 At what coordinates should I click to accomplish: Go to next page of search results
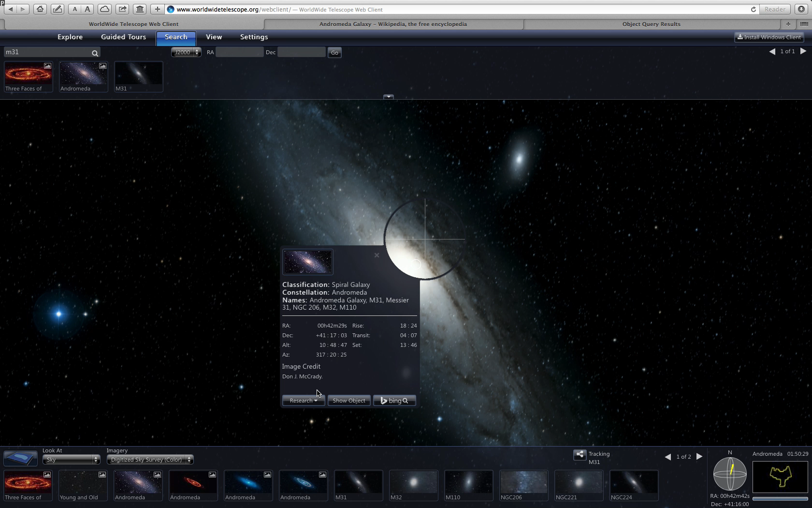point(803,51)
